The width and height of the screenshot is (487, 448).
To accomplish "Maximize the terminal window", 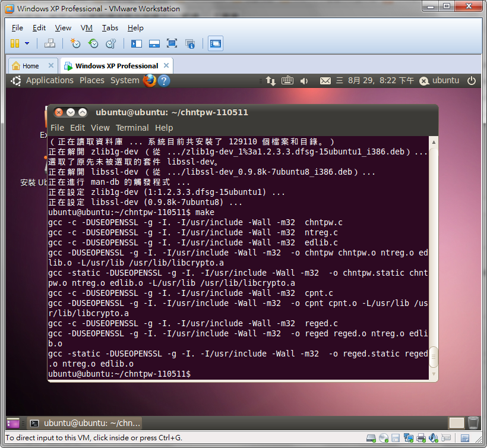I will point(83,112).
